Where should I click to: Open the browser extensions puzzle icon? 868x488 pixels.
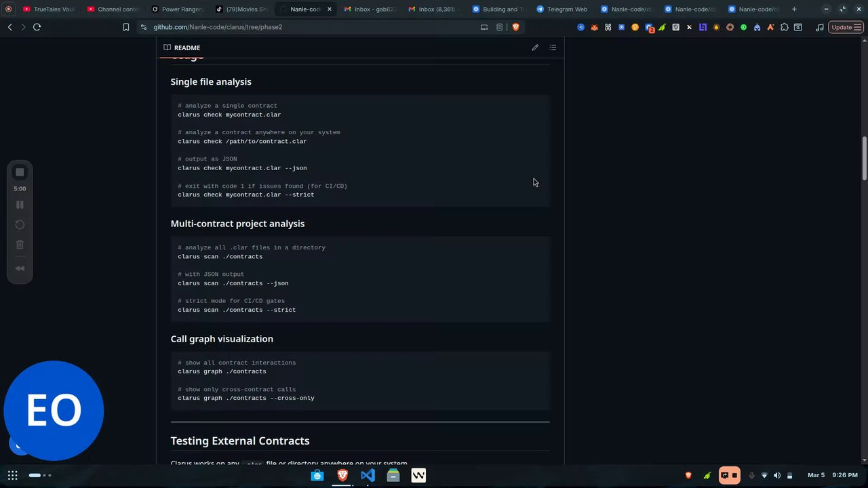tap(785, 27)
